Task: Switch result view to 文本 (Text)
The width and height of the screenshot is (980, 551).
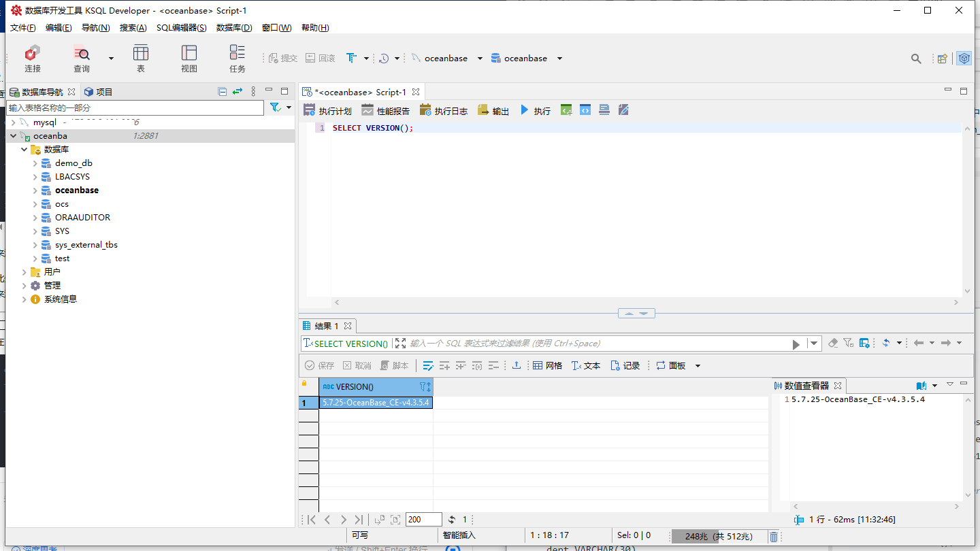Action: click(x=586, y=365)
